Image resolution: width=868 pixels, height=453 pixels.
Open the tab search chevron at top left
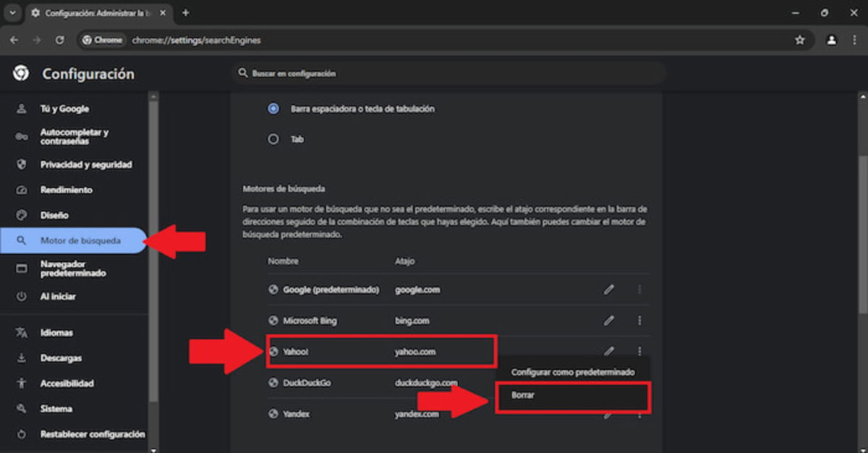coord(10,12)
